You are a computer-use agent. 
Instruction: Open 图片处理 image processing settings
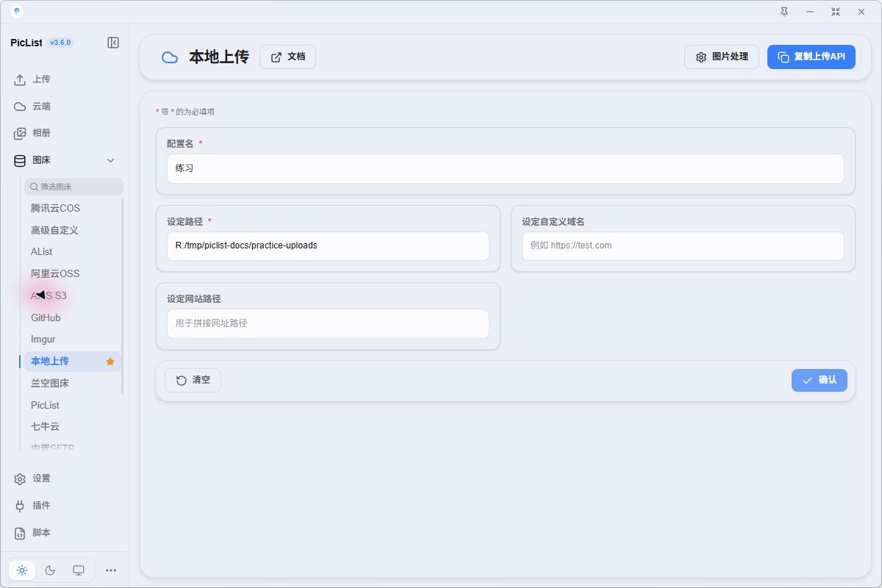(722, 57)
